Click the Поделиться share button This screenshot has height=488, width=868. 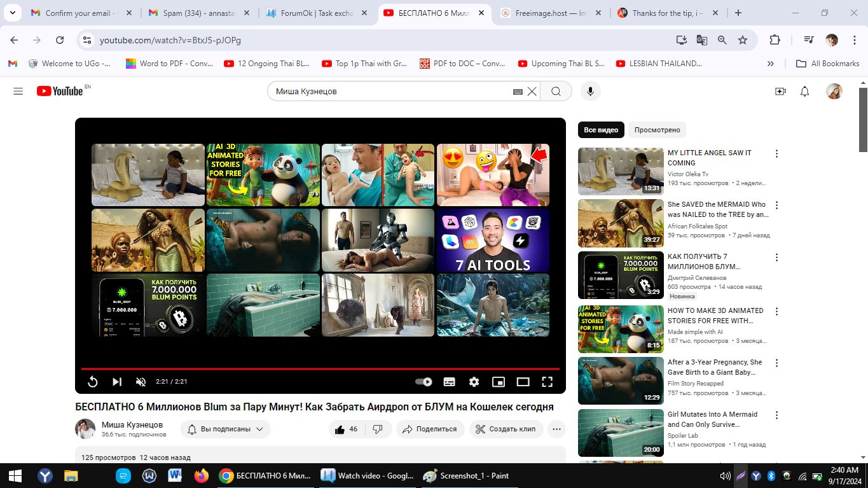(431, 429)
